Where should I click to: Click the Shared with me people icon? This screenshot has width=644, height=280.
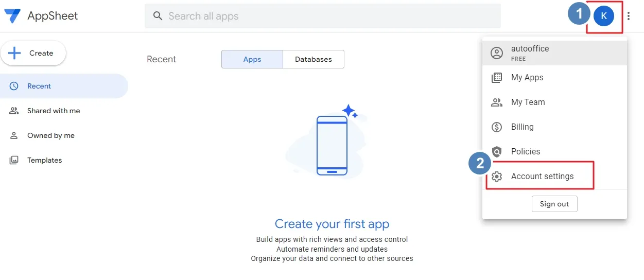(14, 111)
